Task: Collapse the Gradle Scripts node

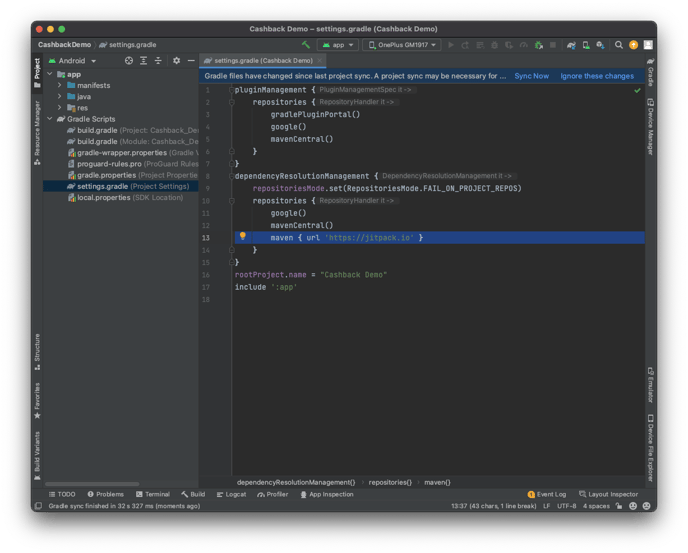Action: [48, 119]
